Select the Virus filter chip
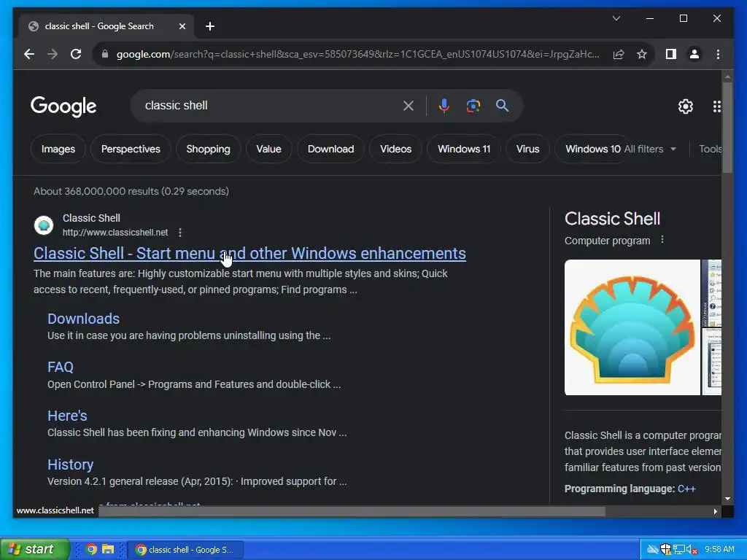747x560 pixels. [527, 149]
